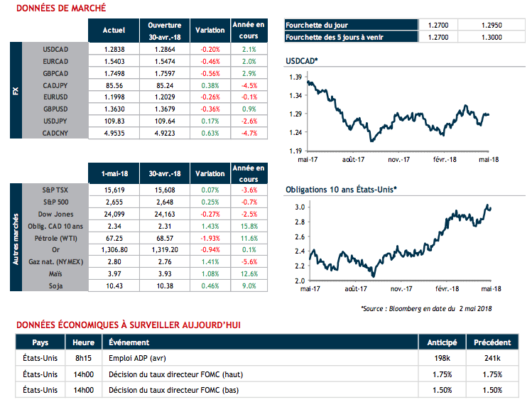Click the Heure column header
Screen dimensions: 532x407
pyautogui.click(x=83, y=342)
